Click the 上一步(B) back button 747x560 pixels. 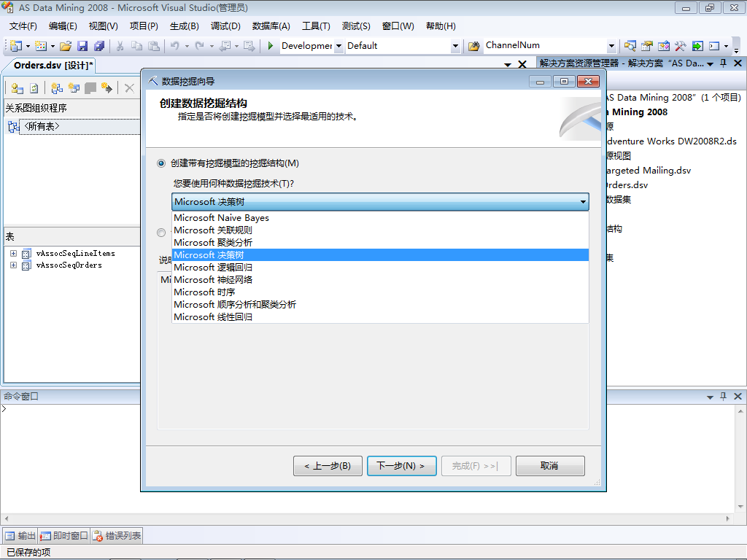pyautogui.click(x=328, y=466)
